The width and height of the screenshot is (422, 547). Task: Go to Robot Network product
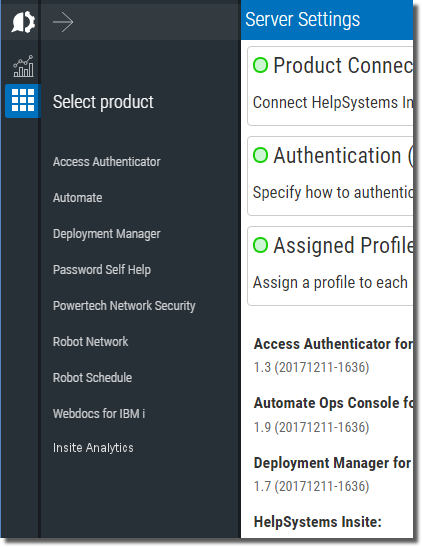coord(90,342)
